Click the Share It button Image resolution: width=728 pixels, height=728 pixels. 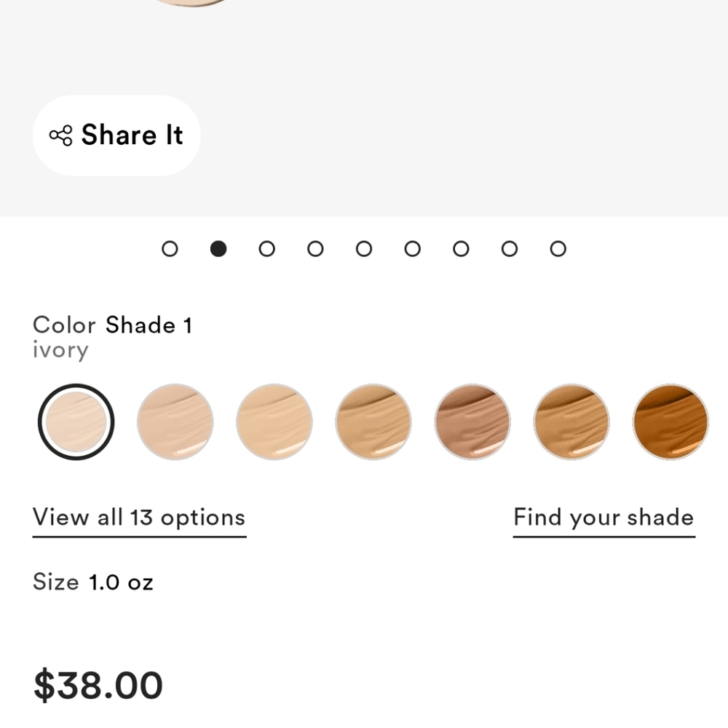(115, 135)
